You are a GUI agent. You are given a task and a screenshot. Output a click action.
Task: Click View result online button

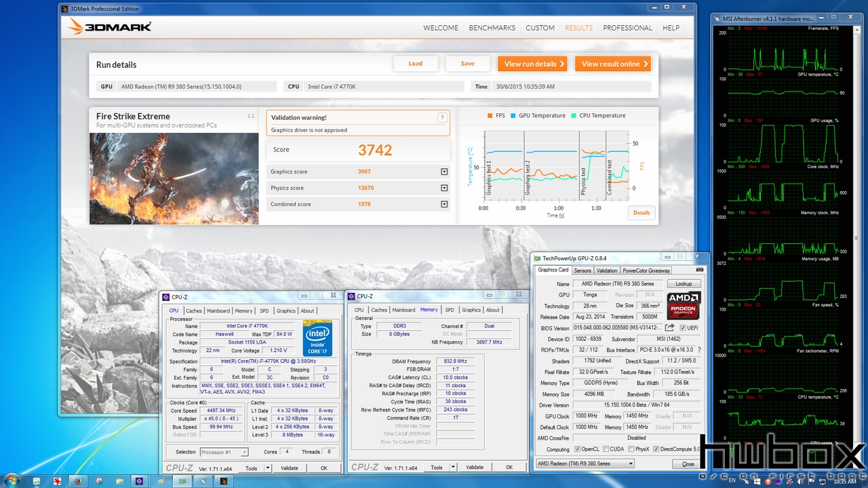pyautogui.click(x=613, y=64)
